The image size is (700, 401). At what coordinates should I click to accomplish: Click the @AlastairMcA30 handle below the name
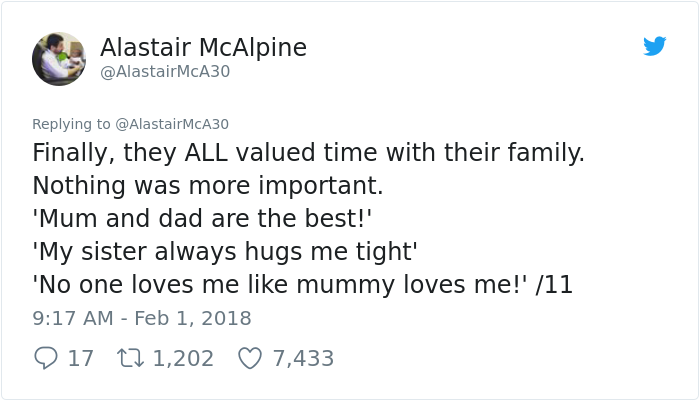tap(165, 72)
